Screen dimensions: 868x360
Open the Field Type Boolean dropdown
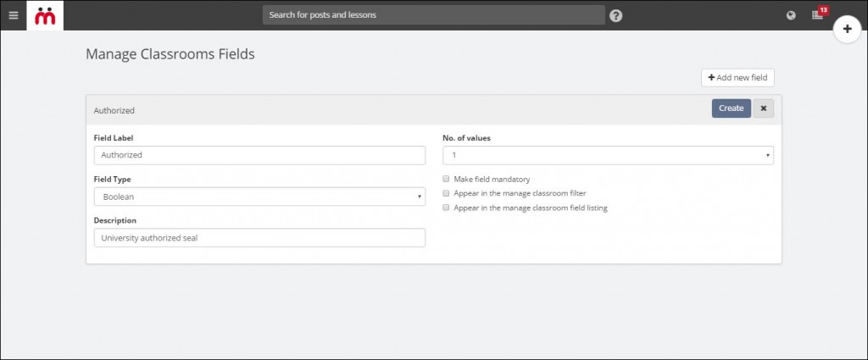[x=259, y=197]
